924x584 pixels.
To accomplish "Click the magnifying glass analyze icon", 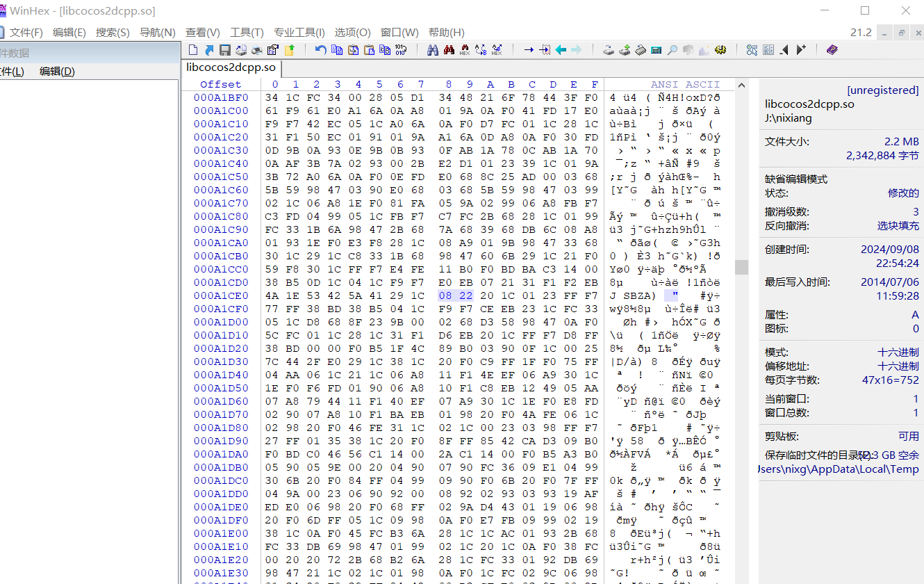I will pyautogui.click(x=673, y=50).
